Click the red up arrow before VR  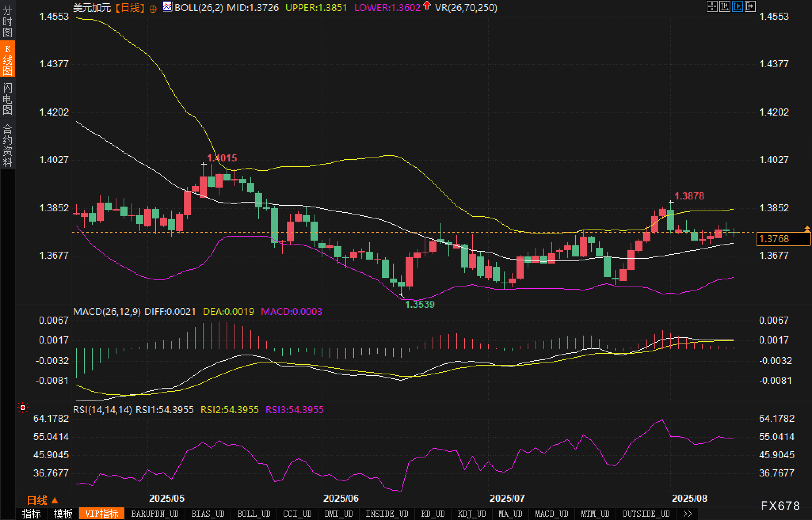coord(427,6)
